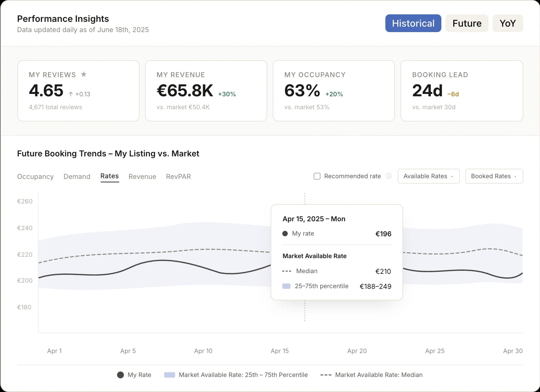The width and height of the screenshot is (540, 392).
Task: Switch to the Historical view
Action: click(x=413, y=23)
